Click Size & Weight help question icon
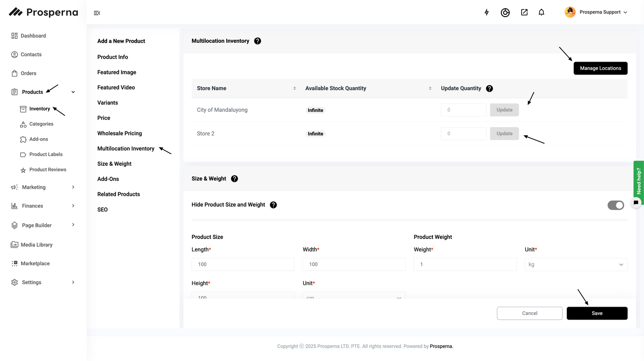644x361 pixels. (235, 179)
